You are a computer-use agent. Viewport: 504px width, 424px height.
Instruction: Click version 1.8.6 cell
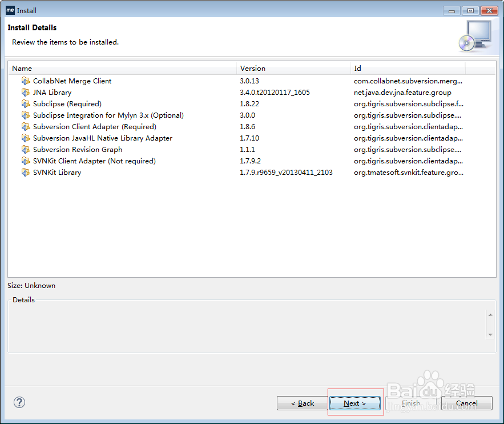pos(247,127)
